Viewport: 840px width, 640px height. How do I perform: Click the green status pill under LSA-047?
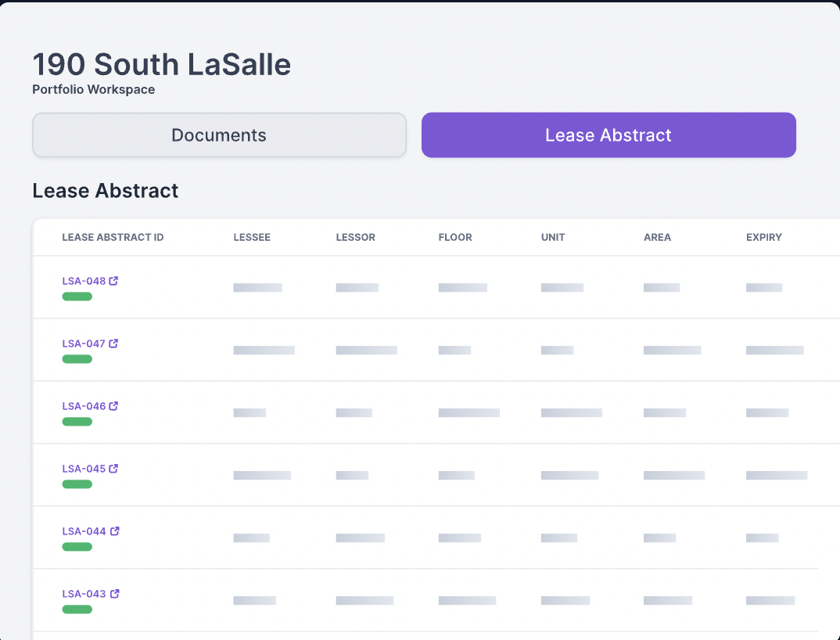pos(77,359)
